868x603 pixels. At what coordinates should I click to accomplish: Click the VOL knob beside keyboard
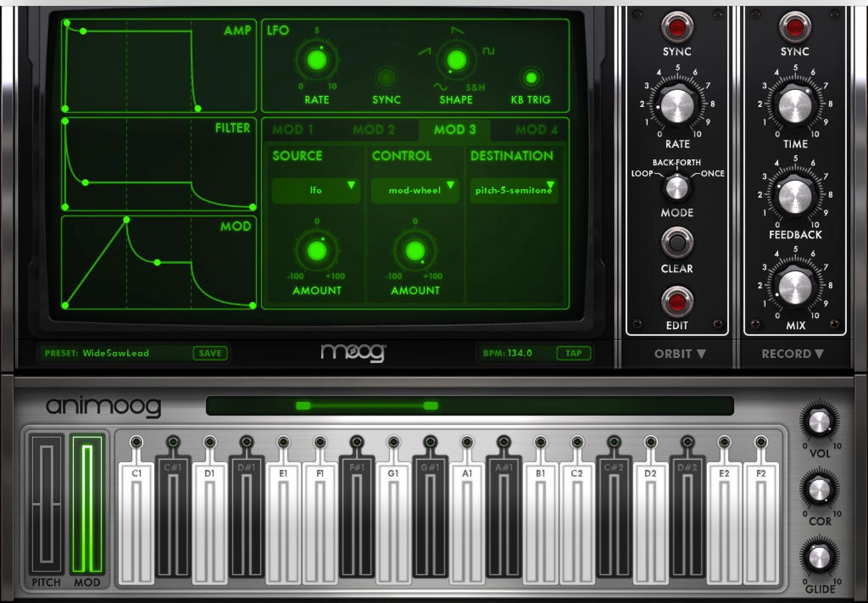819,421
